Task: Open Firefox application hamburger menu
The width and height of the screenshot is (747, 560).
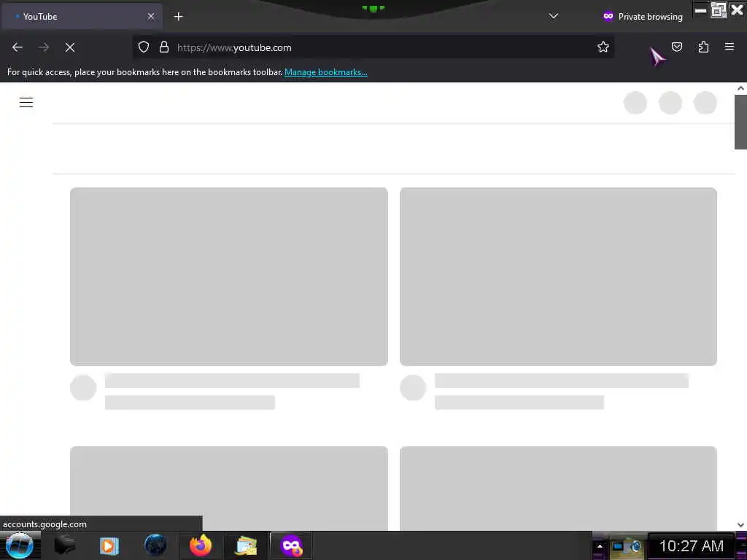Action: point(729,47)
